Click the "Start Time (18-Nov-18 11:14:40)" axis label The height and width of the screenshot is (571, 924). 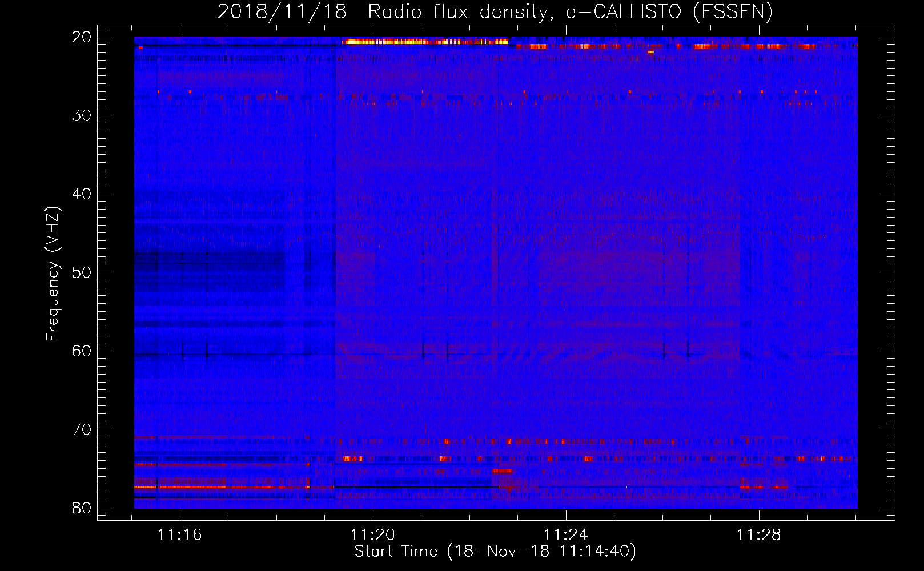click(495, 552)
